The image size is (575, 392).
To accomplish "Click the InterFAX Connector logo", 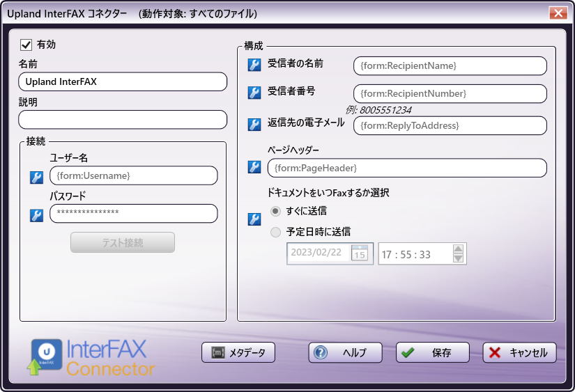I will pyautogui.click(x=91, y=357).
